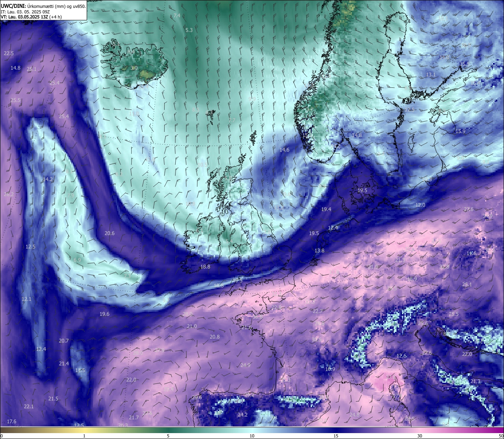This screenshot has width=504, height=439.
Task: Click the 24.2 value label
Action: (x=243, y=415)
